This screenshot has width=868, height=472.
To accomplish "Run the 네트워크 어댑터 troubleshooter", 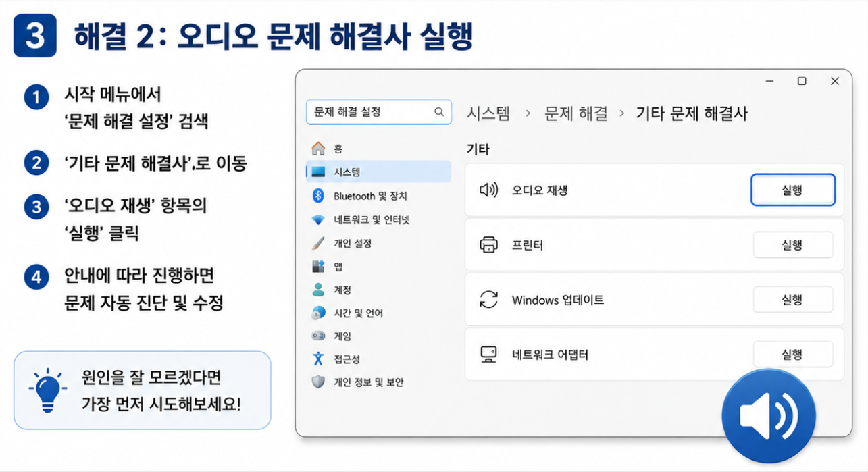I will pyautogui.click(x=793, y=355).
